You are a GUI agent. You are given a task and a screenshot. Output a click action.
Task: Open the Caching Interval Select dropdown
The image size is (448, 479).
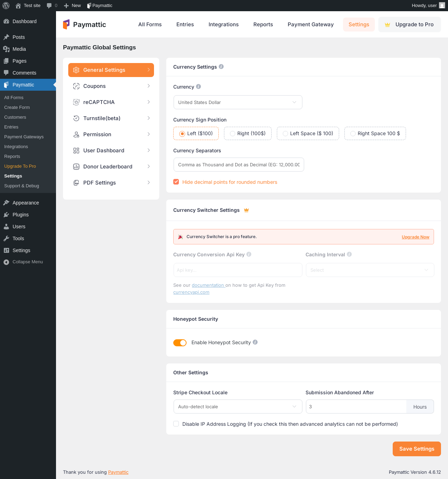click(x=370, y=270)
